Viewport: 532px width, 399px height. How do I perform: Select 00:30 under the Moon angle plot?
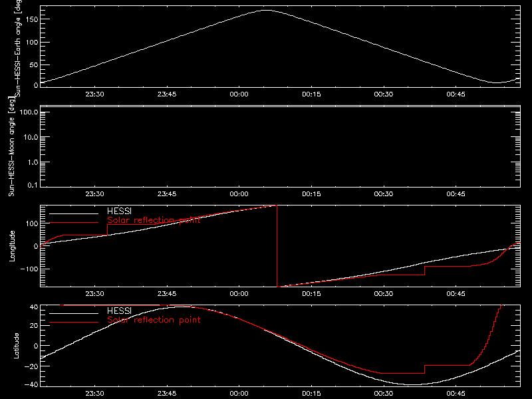point(384,194)
